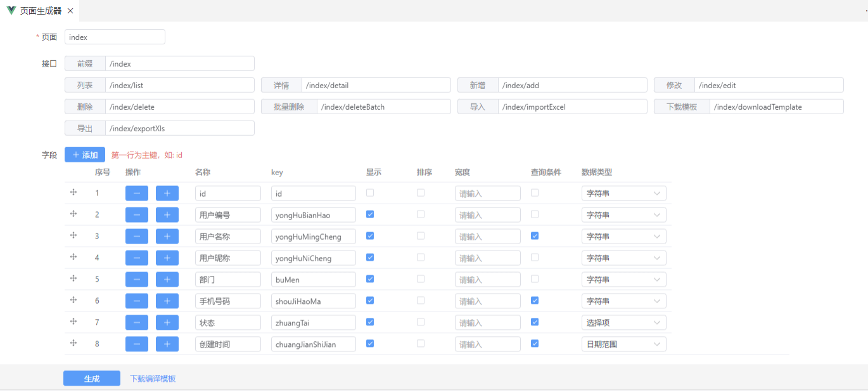The image size is (868, 392).
Task: Toggle 查询条件 checkbox for 部门 row
Action: click(535, 279)
